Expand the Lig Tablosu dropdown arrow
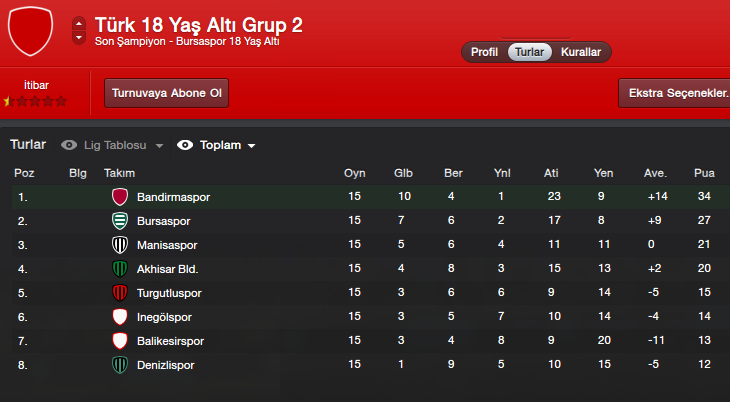 coord(159,146)
